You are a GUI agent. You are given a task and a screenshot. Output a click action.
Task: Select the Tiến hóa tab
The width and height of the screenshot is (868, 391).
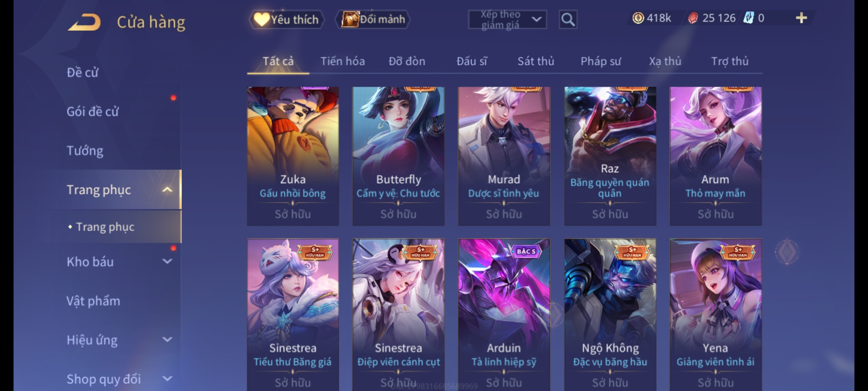(342, 61)
